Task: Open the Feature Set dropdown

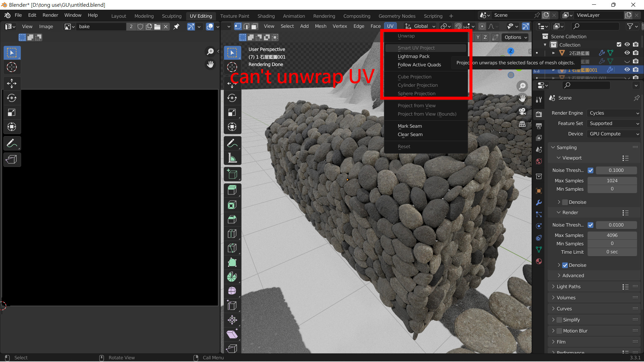Action: click(613, 123)
